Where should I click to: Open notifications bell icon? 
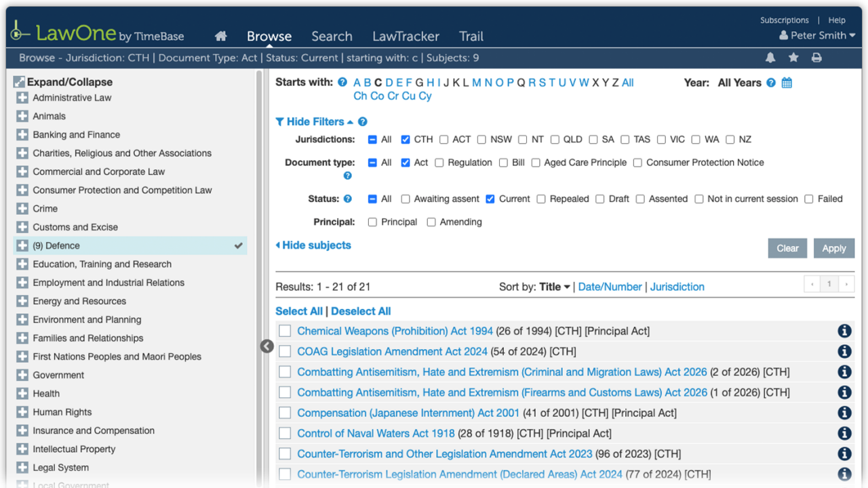(770, 58)
